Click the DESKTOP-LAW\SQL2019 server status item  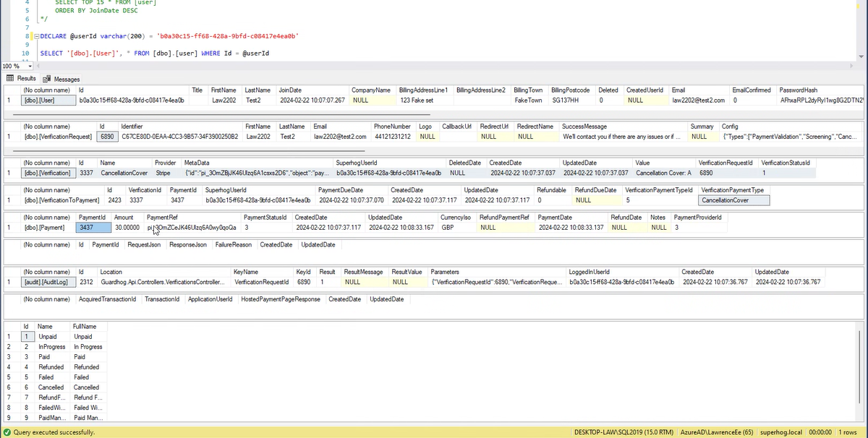click(622, 432)
